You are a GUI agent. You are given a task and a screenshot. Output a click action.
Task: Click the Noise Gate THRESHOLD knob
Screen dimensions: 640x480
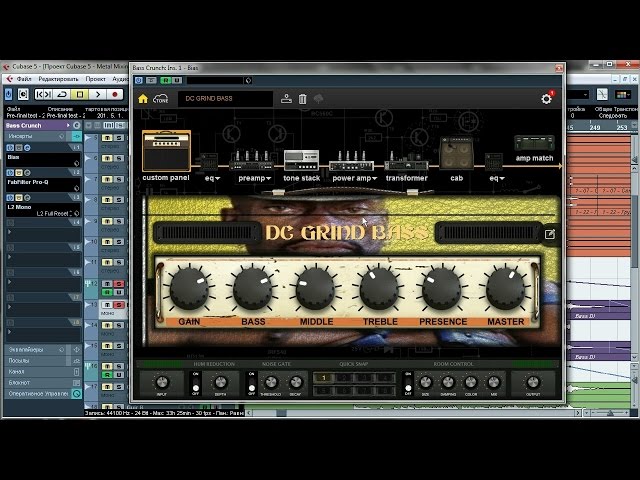tap(271, 382)
